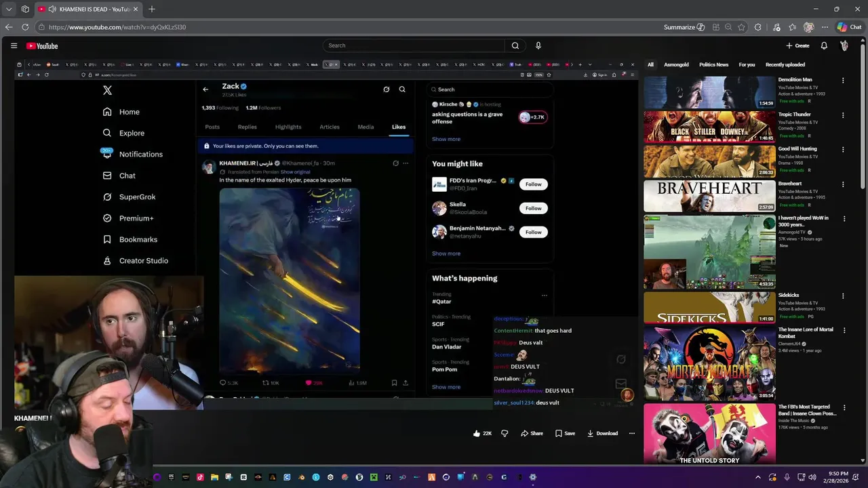Start voice search with the microphone icon
This screenshot has height=488, width=868.
pyautogui.click(x=538, y=45)
